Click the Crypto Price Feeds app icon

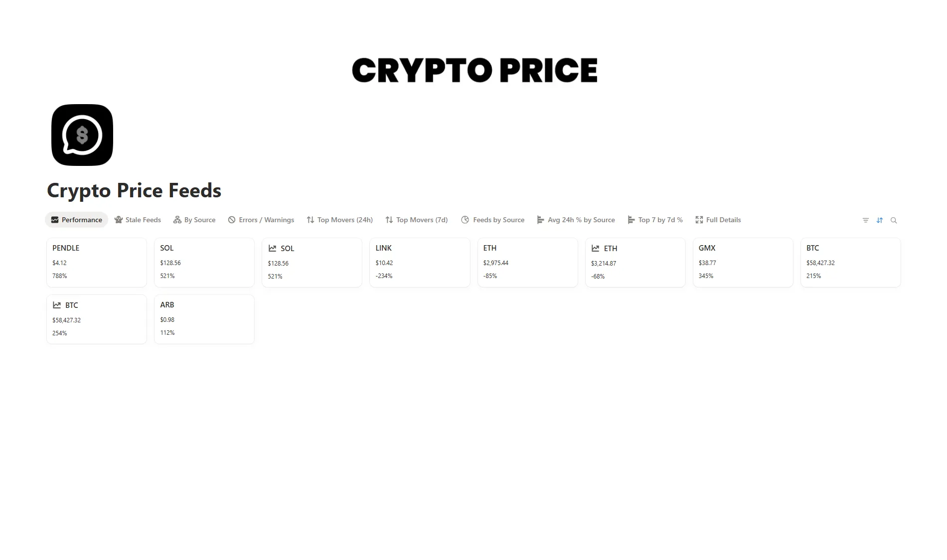tap(82, 135)
